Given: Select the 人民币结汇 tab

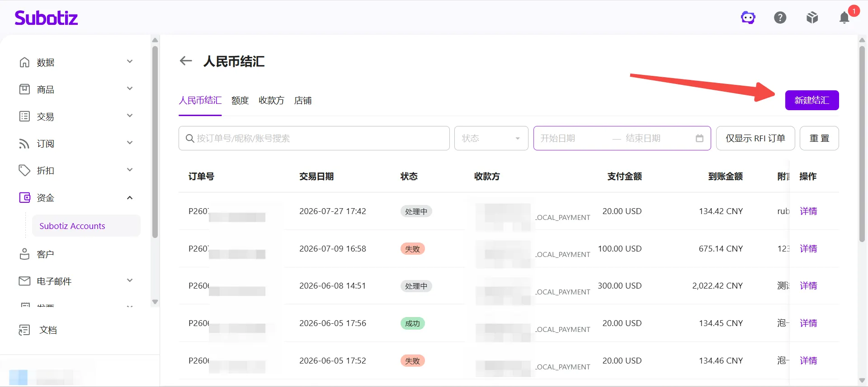Looking at the screenshot, I should click(x=200, y=100).
